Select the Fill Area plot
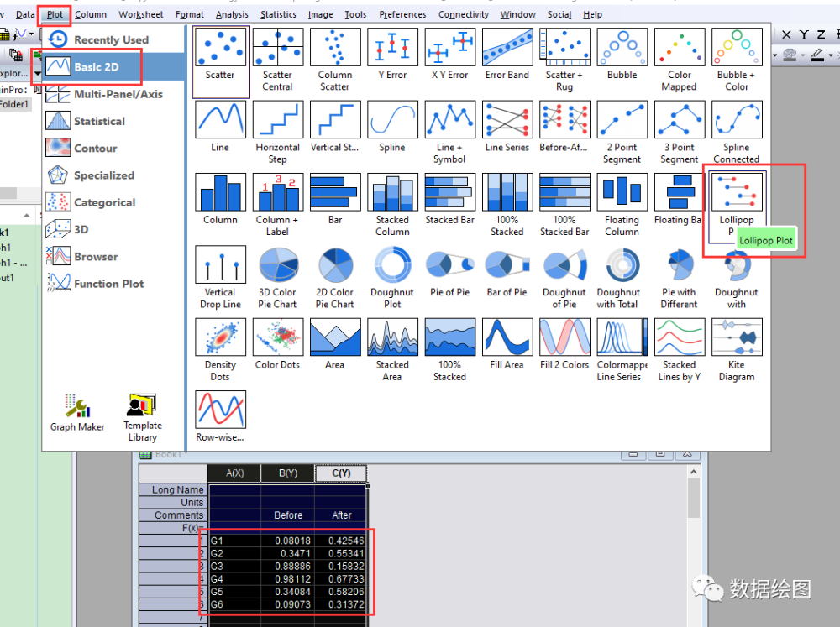The image size is (840, 627). [507, 337]
